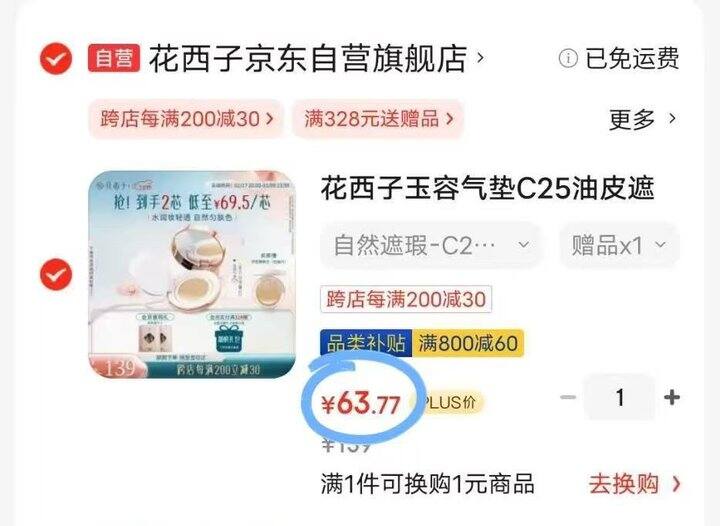
Task: Tap the info icon beside 已免运费
Action: click(x=568, y=59)
